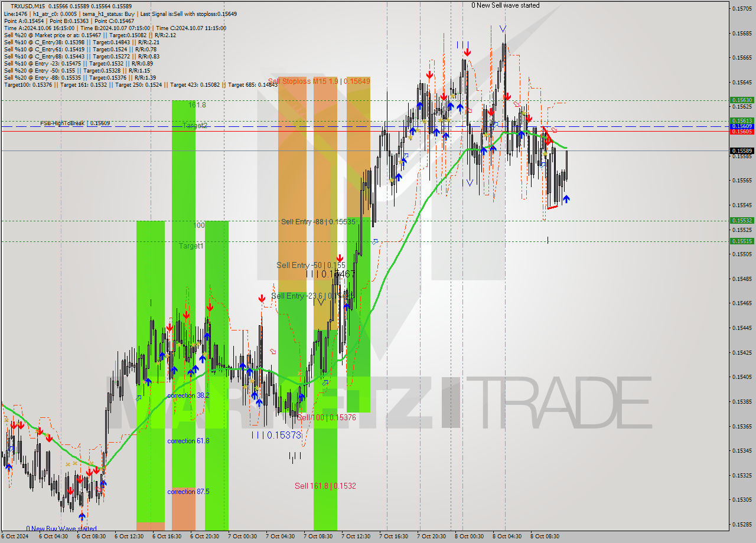Click the green 0.15515 price tag
This screenshot has height=543, width=756.
pyautogui.click(x=742, y=241)
